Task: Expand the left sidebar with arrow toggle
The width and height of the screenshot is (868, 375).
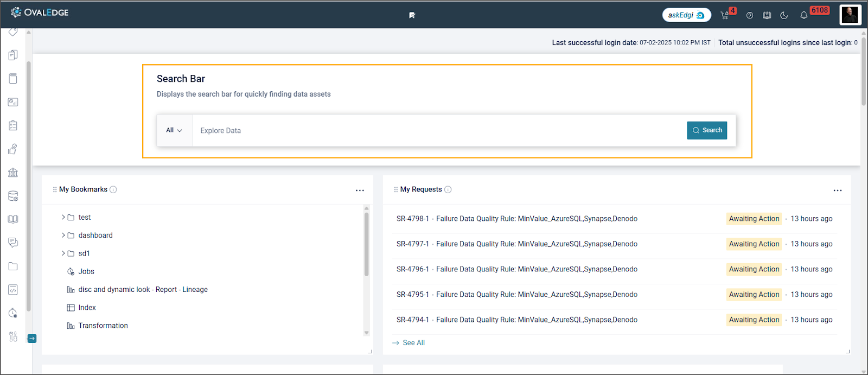Action: tap(32, 339)
